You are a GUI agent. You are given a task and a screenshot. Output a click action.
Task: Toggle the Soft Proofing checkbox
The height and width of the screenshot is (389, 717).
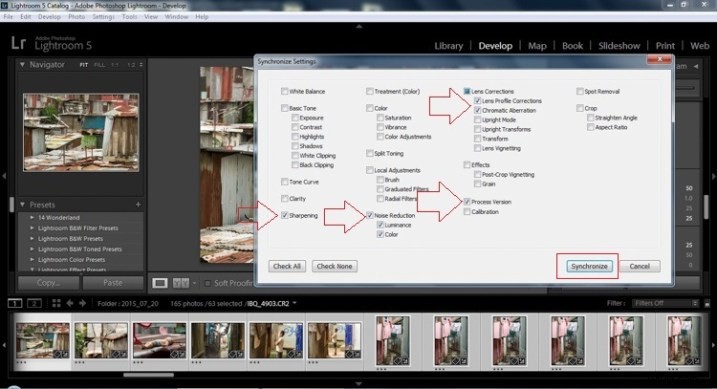click(207, 283)
